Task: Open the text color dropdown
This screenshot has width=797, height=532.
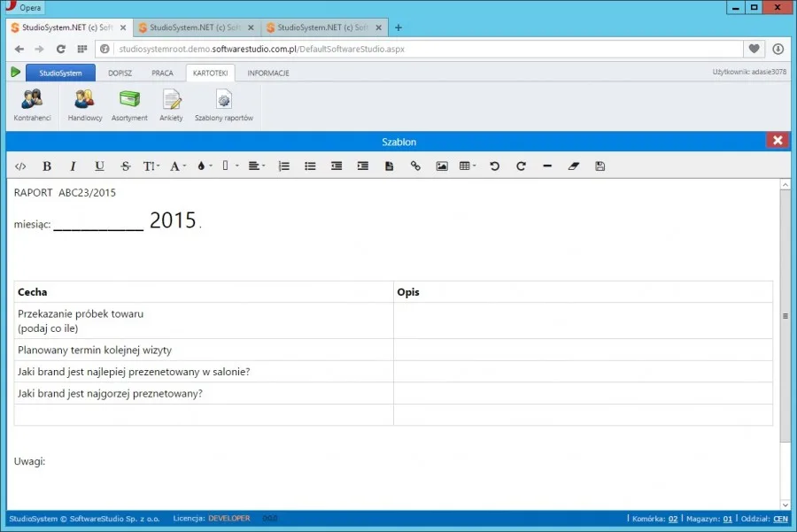Action: (x=205, y=166)
